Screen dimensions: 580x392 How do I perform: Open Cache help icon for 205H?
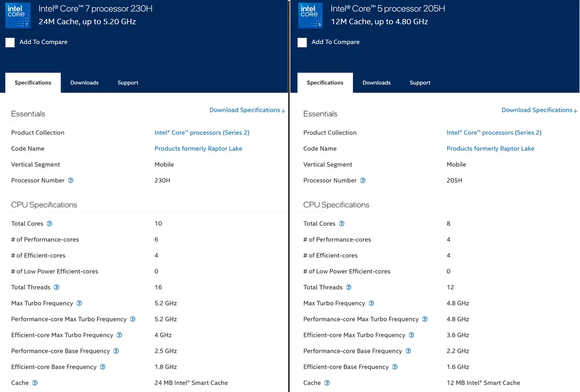point(327,383)
